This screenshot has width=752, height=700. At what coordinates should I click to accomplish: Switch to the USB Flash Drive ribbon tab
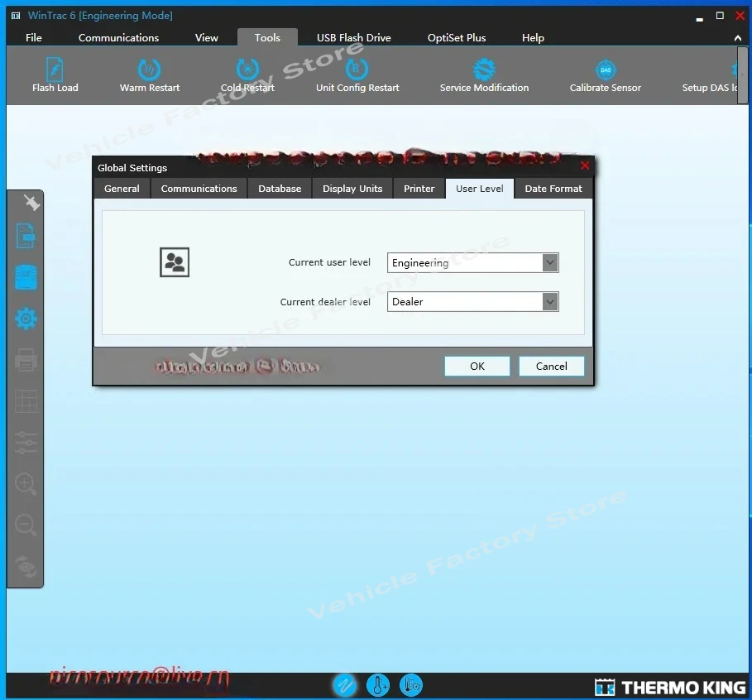[x=354, y=37]
